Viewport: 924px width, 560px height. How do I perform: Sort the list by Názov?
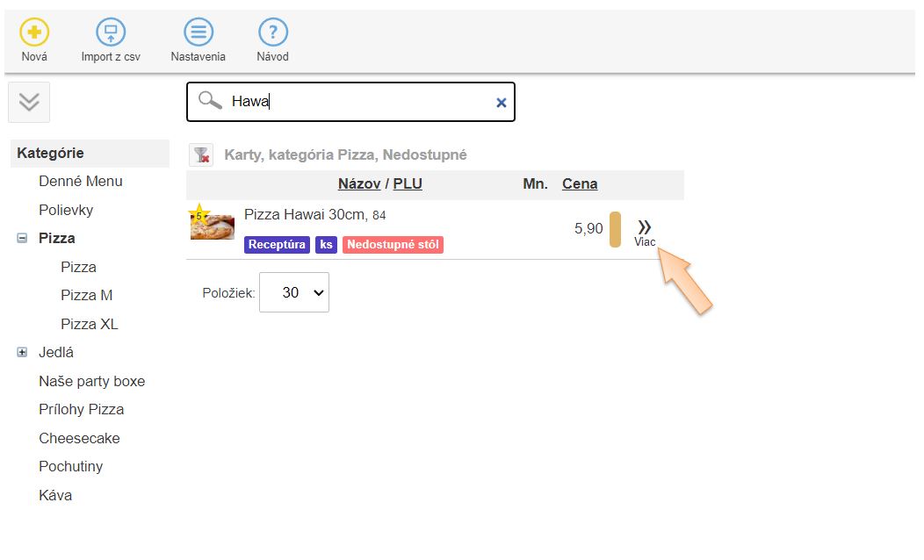click(359, 183)
